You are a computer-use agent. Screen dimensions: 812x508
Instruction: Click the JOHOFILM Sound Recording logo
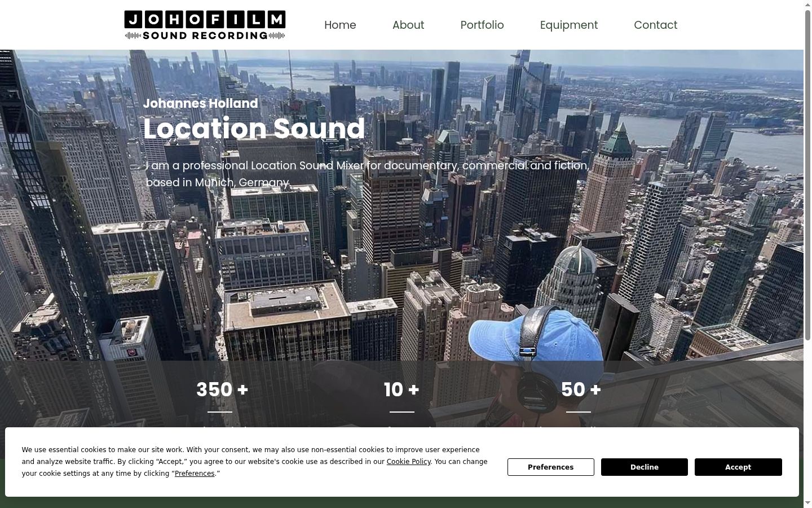(205, 25)
